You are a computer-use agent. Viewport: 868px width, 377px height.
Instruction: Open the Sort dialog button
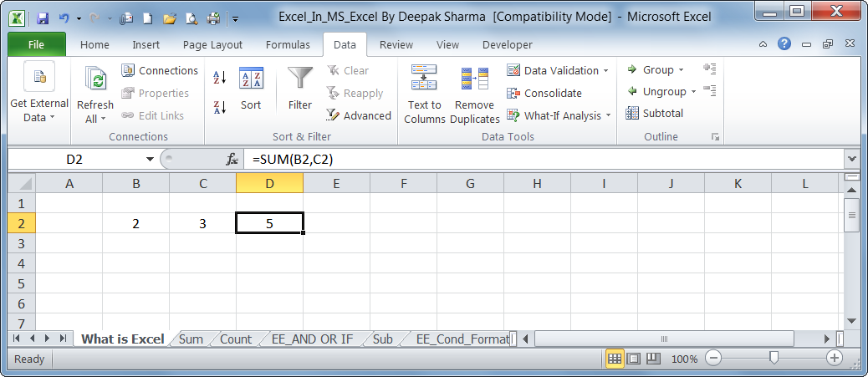[251, 89]
